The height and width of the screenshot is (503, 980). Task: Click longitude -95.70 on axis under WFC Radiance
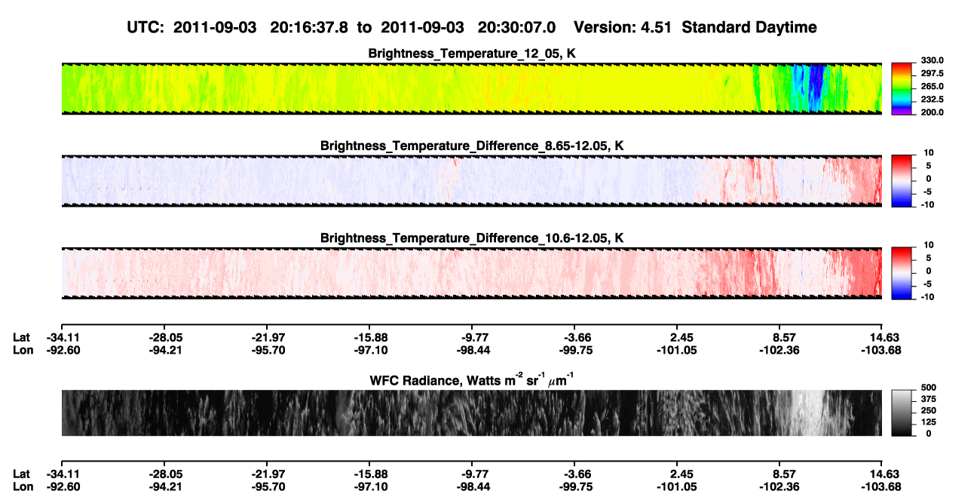tap(267, 486)
